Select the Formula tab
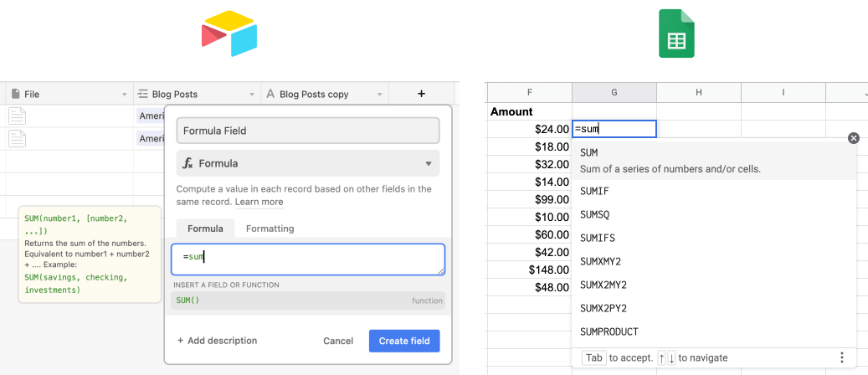Viewport: 868px width, 375px height. point(205,229)
